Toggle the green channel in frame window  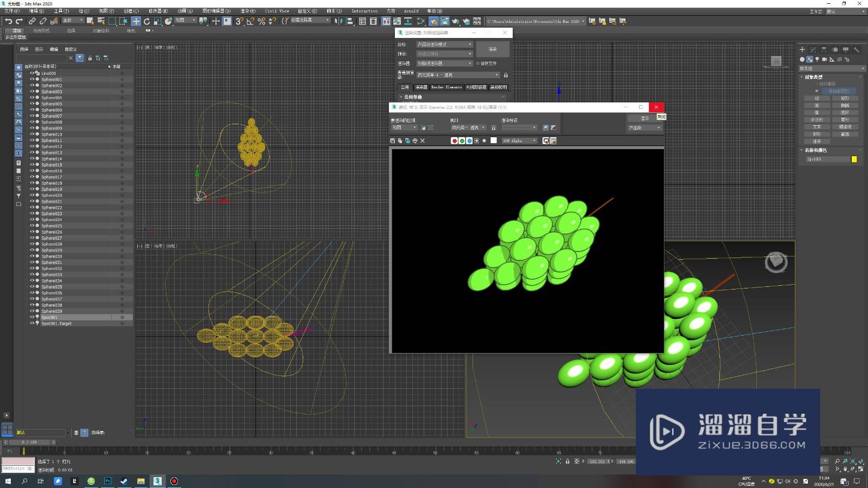click(x=462, y=140)
